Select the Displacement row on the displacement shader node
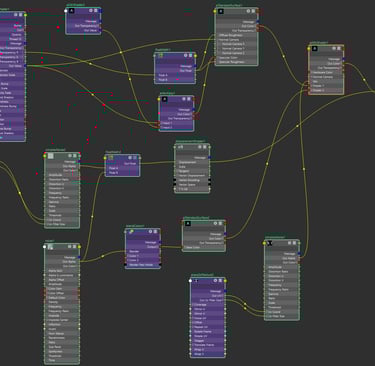The width and height of the screenshot is (375, 366). point(192,162)
